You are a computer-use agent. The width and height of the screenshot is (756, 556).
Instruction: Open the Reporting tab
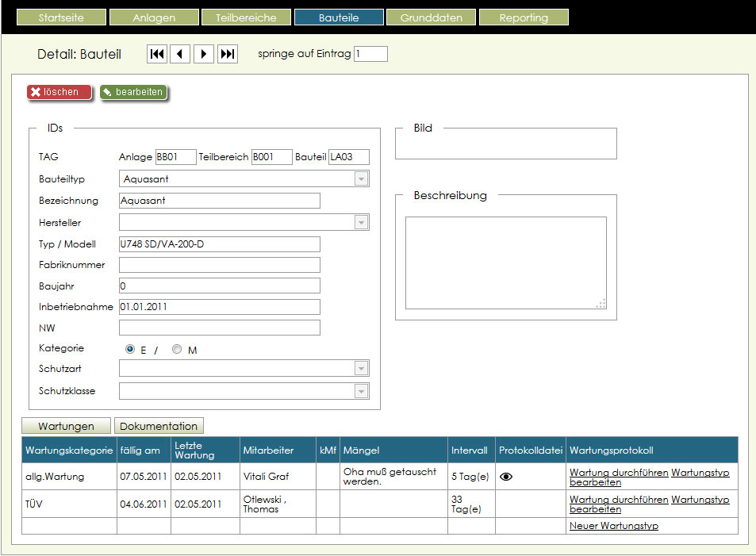[x=523, y=17]
